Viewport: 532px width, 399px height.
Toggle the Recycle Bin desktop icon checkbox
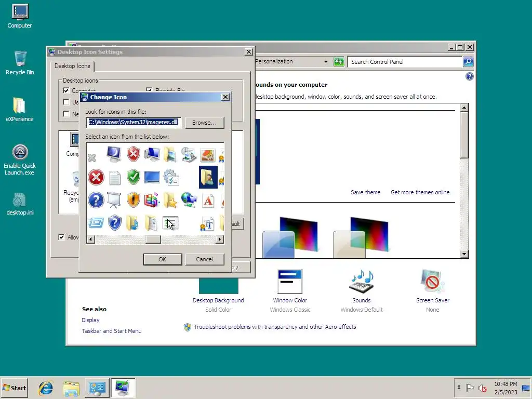149,90
